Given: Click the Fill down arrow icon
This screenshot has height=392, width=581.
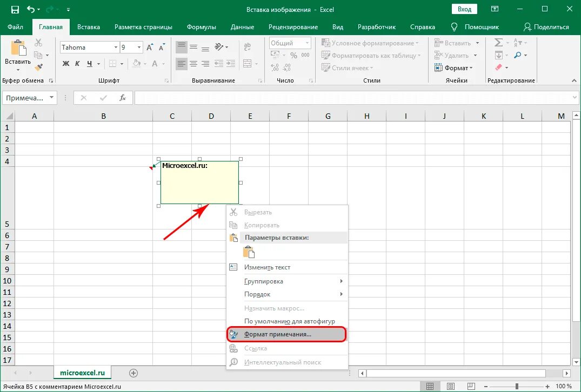Looking at the screenshot, I should click(x=499, y=55).
